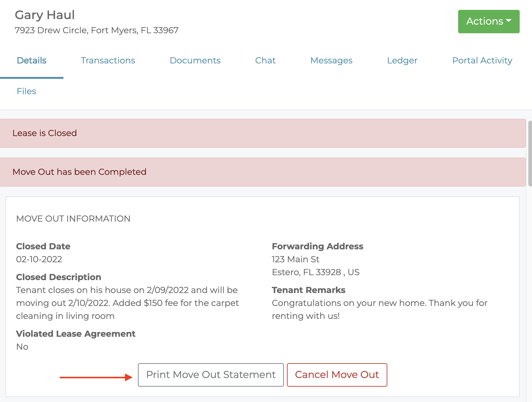Click the vertical scrollbar on the right
This screenshot has width=532, height=402.
[x=530, y=154]
